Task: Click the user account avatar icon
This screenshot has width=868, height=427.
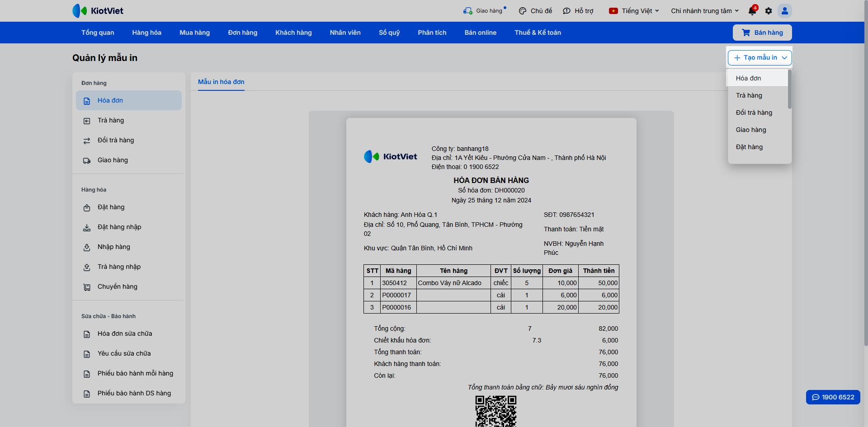Action: [x=785, y=11]
